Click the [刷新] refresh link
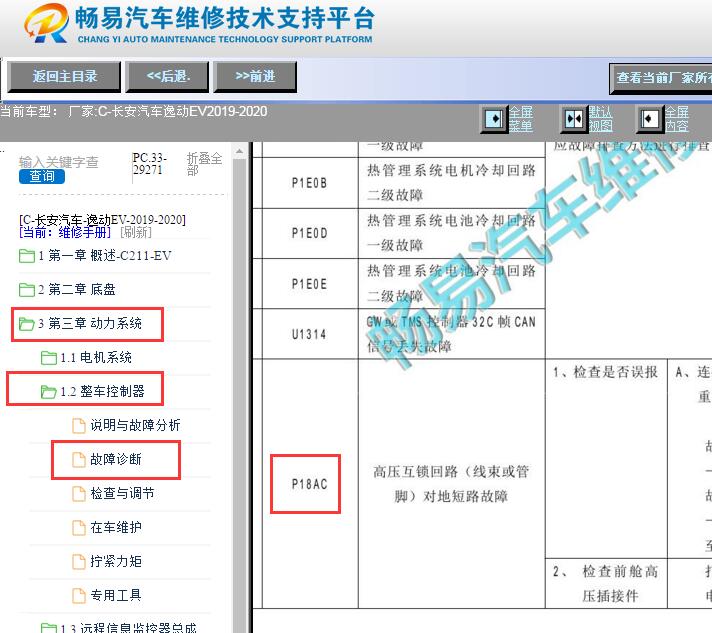 pos(136,232)
